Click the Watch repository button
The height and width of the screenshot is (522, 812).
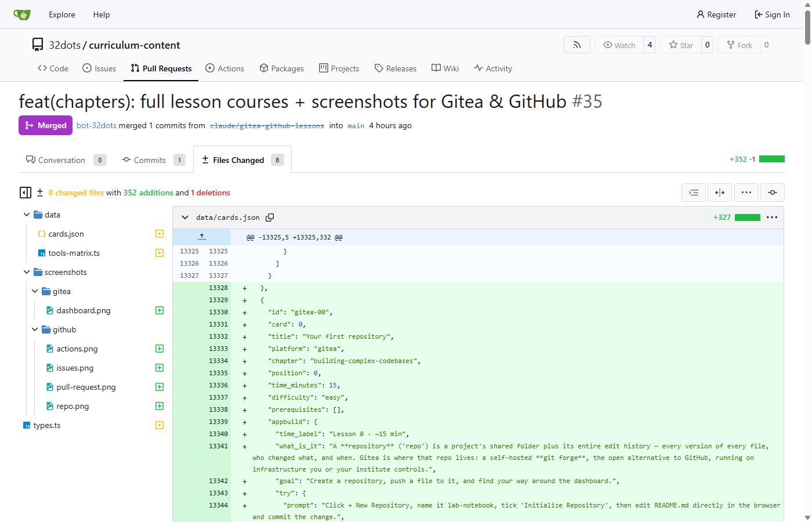619,45
